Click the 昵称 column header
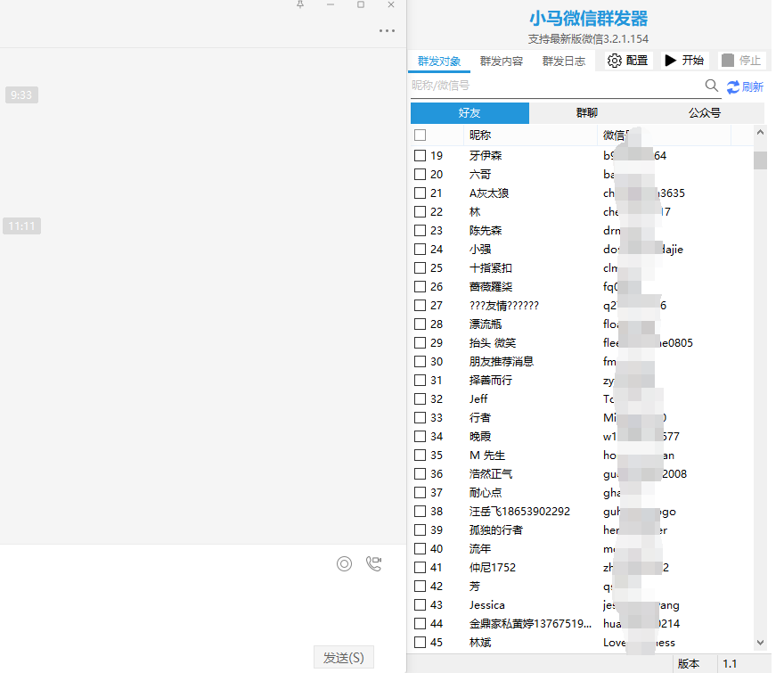Viewport: 784px width, 673px height. [530, 135]
